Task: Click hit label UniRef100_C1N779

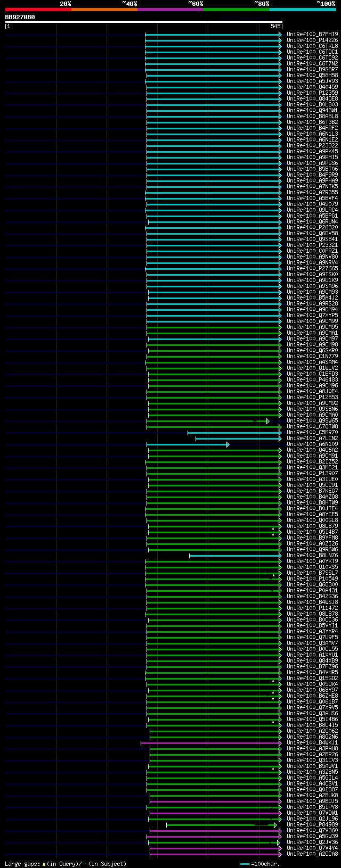Action: click(312, 356)
